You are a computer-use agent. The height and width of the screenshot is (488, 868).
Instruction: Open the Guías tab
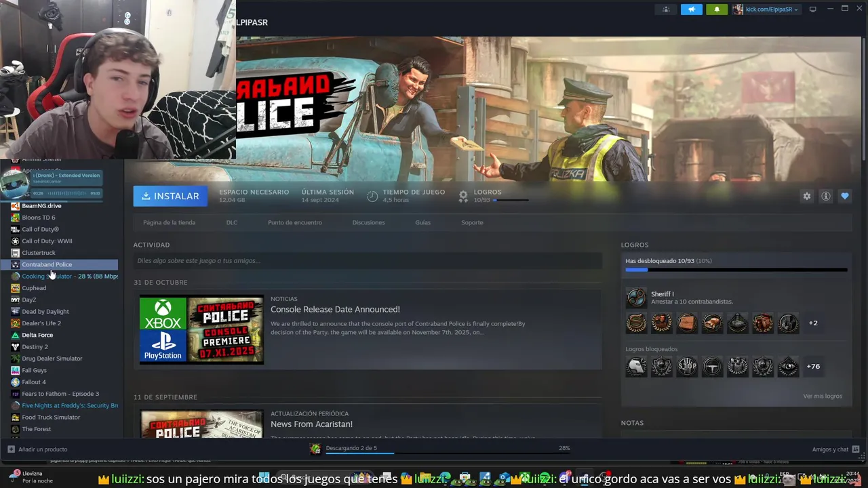[x=422, y=222]
